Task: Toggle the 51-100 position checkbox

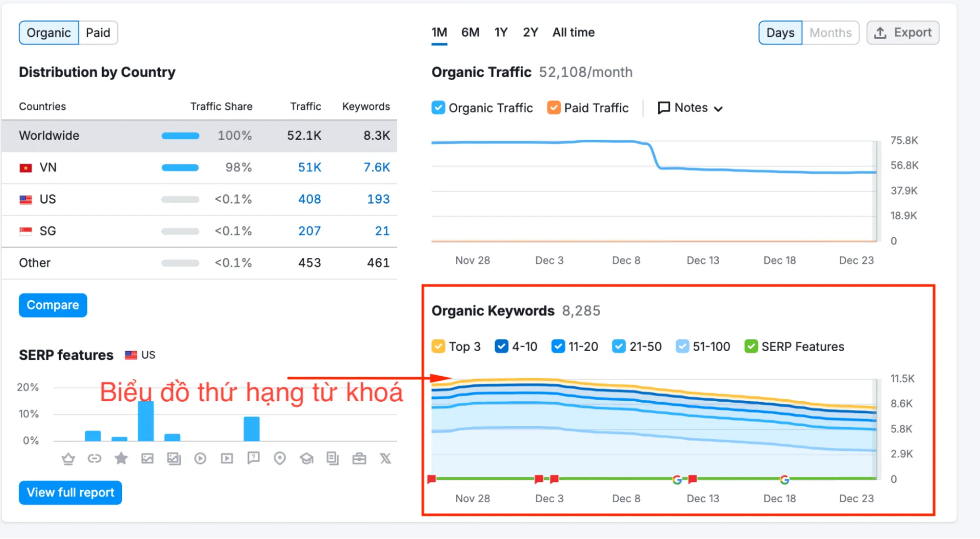Action: point(682,346)
